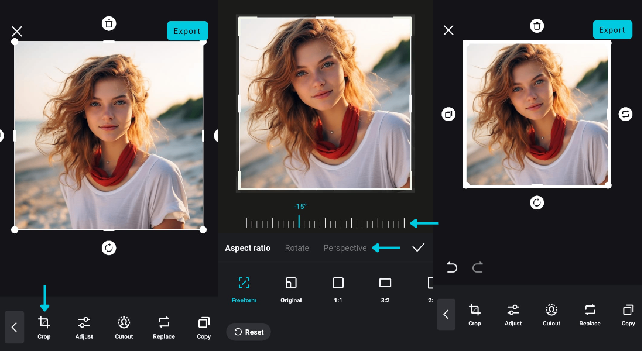Open Adjust tool in left panel toolbar
This screenshot has height=351, width=644.
[x=84, y=328]
